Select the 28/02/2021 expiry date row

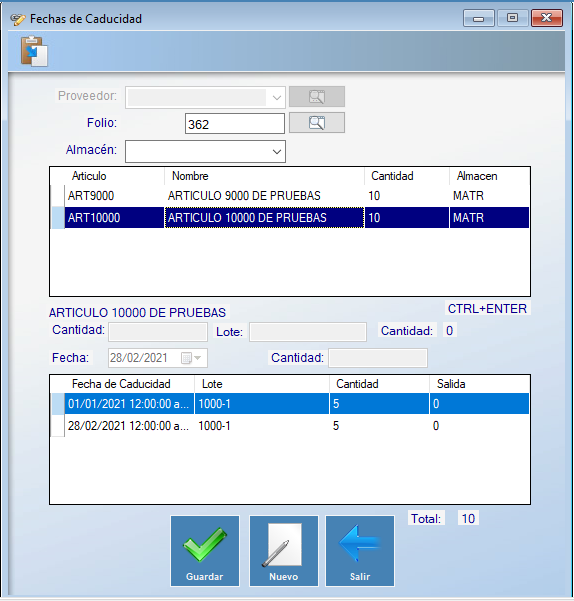click(x=290, y=426)
